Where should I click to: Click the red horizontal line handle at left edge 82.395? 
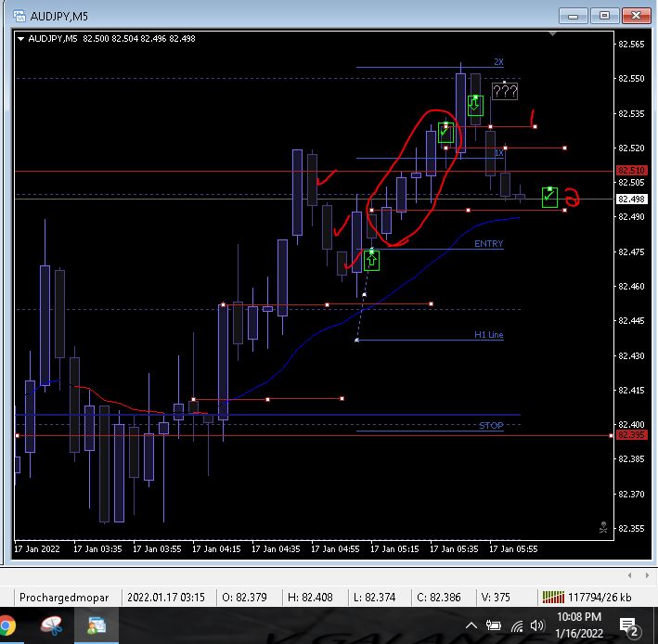18,435
